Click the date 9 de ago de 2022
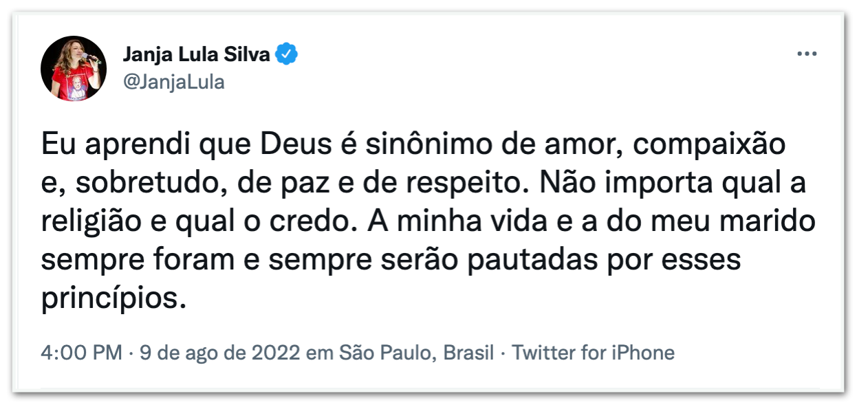This screenshot has height=407, width=868. point(219,353)
